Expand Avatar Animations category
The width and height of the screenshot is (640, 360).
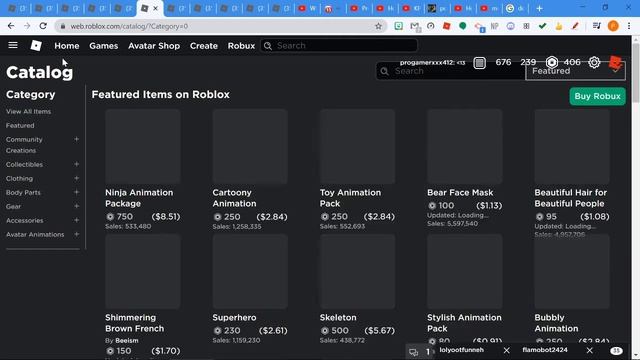[76, 234]
